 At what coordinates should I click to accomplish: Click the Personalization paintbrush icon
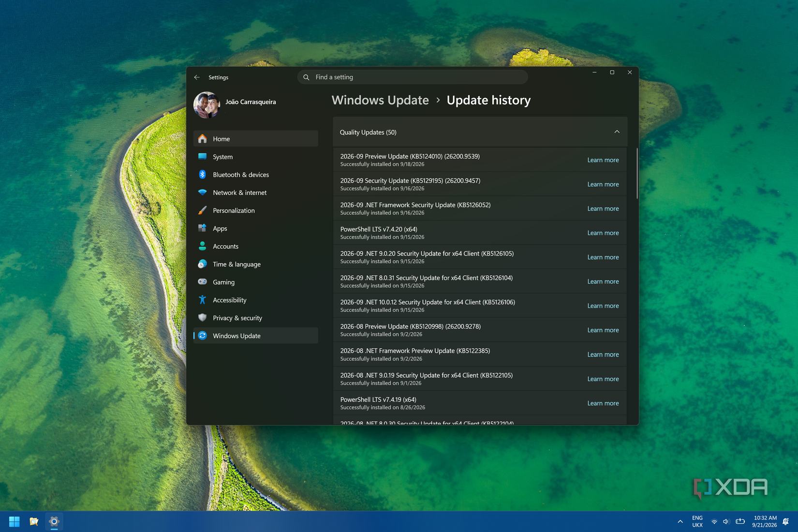click(203, 210)
